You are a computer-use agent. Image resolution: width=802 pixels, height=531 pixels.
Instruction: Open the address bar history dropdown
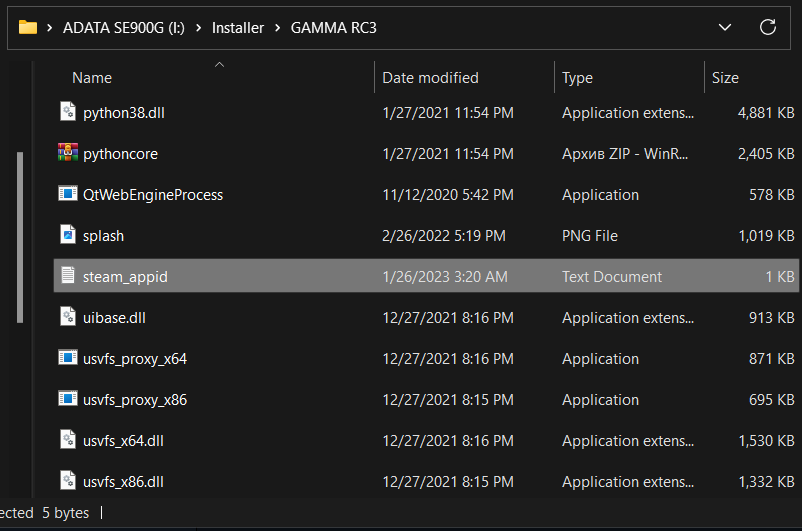[725, 28]
